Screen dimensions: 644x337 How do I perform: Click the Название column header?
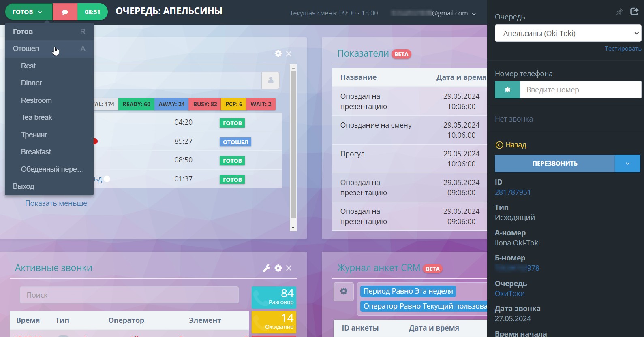pyautogui.click(x=358, y=77)
